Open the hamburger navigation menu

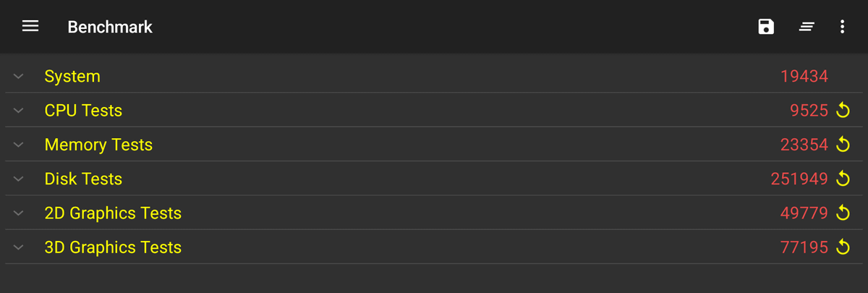tap(30, 27)
